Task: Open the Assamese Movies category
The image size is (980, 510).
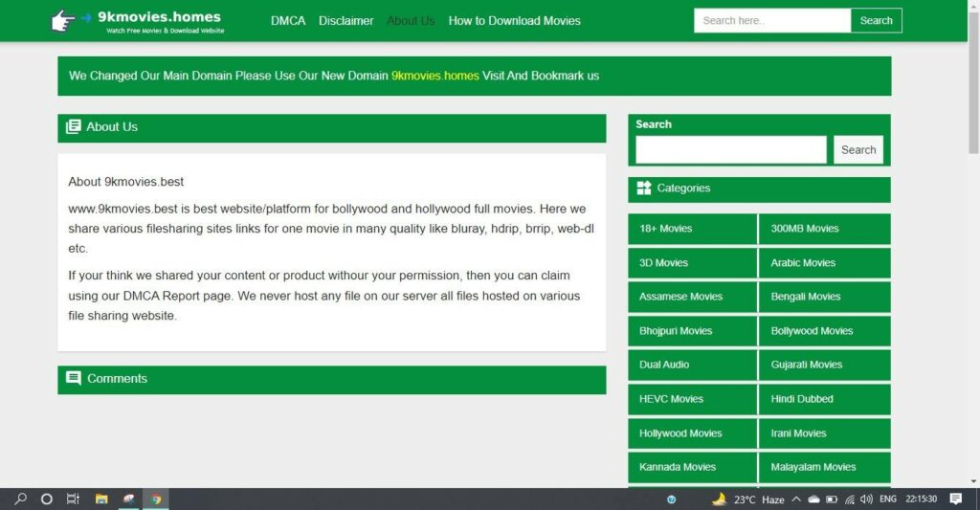Action: (692, 297)
